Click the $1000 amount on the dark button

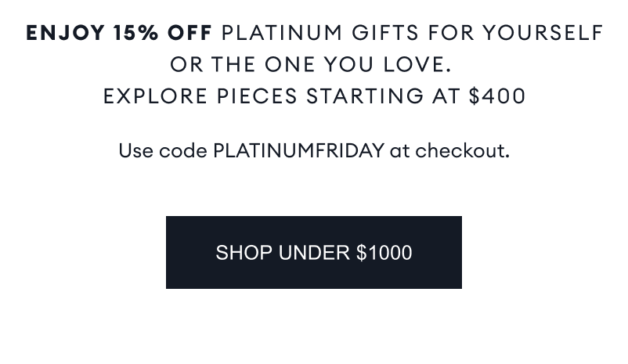click(384, 253)
